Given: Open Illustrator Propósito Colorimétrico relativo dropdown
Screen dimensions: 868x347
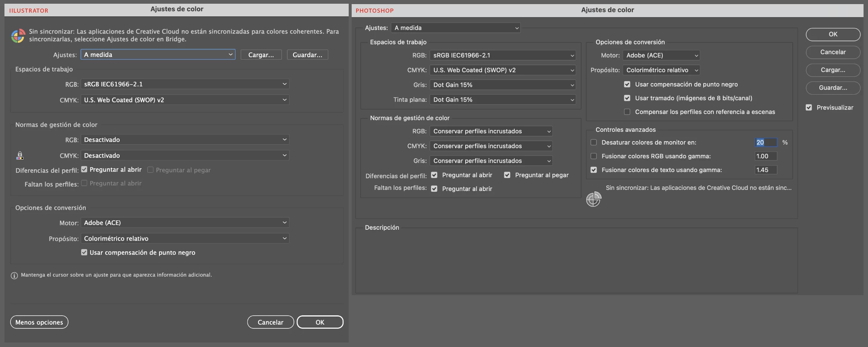Looking at the screenshot, I should (x=185, y=238).
